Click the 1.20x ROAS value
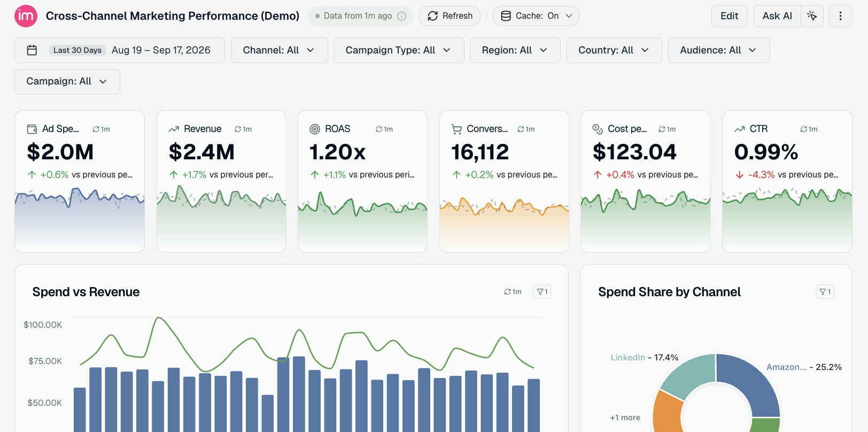The width and height of the screenshot is (868, 432). (338, 152)
